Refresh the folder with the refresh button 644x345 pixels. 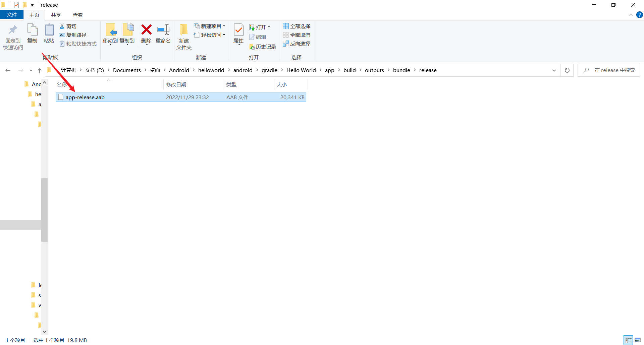(567, 70)
